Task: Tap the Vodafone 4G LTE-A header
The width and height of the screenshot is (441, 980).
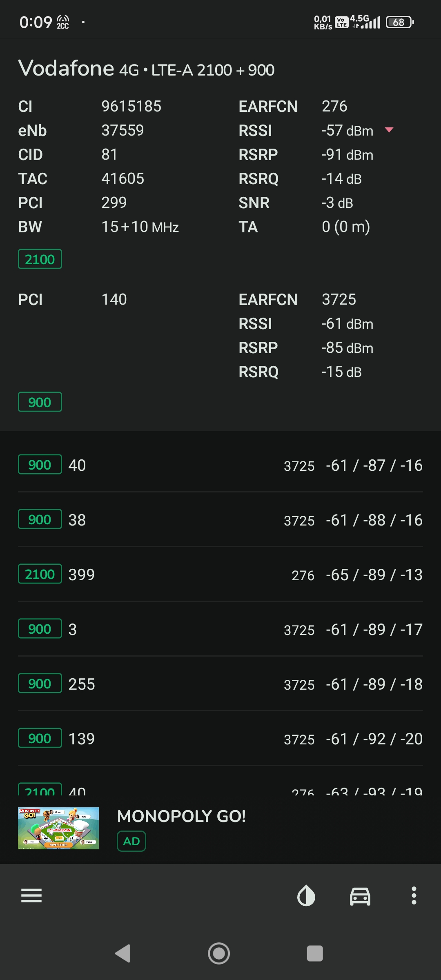Action: (x=146, y=68)
